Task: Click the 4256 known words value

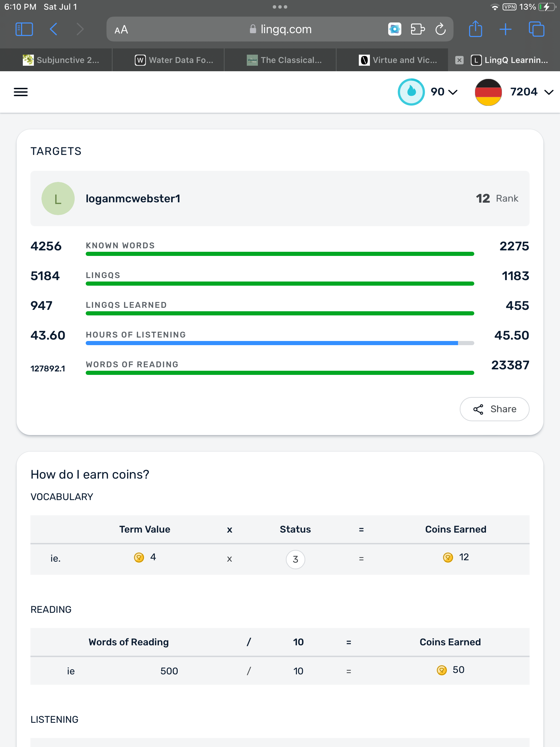Action: coord(46,246)
